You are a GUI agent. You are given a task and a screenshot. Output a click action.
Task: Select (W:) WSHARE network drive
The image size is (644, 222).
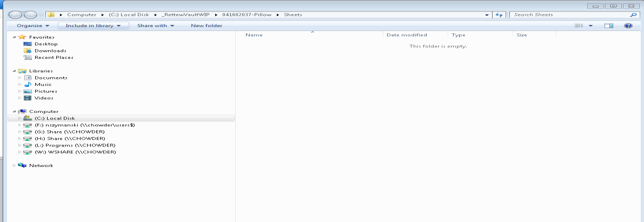[x=75, y=152]
